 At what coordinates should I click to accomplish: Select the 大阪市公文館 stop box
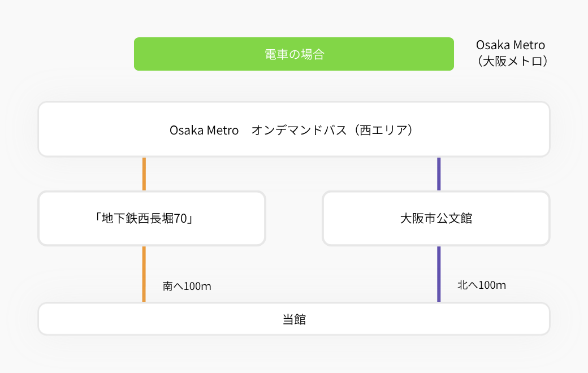(x=436, y=218)
